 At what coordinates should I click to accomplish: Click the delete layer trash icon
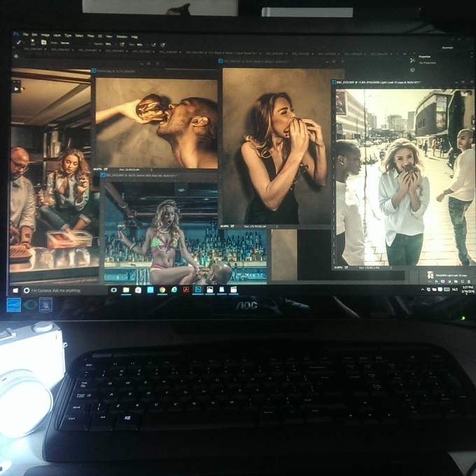469,282
